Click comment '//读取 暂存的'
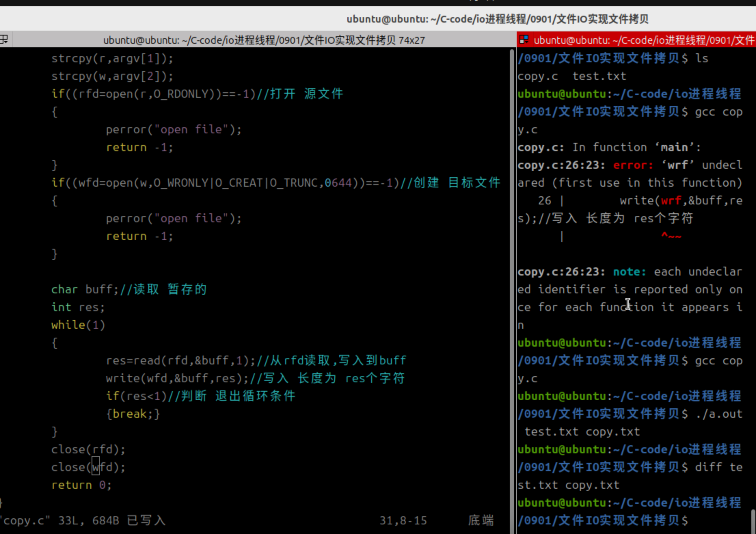This screenshot has width=756, height=534. point(163,290)
